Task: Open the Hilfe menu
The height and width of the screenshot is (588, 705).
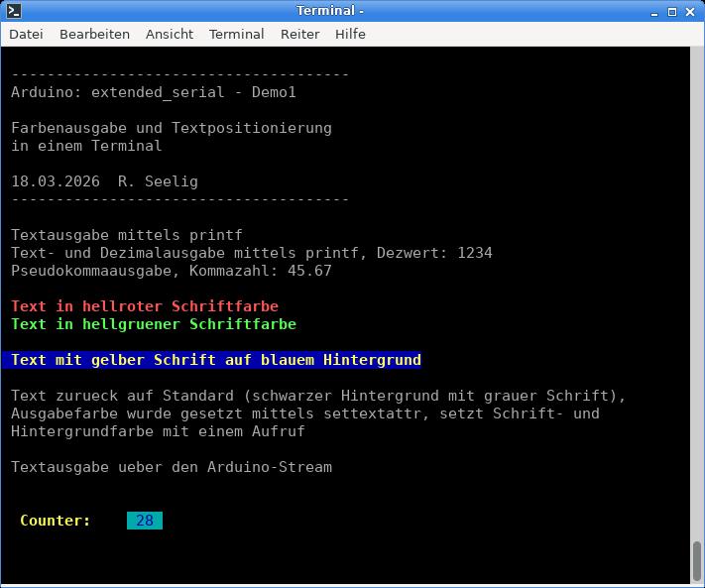Action: coord(350,34)
